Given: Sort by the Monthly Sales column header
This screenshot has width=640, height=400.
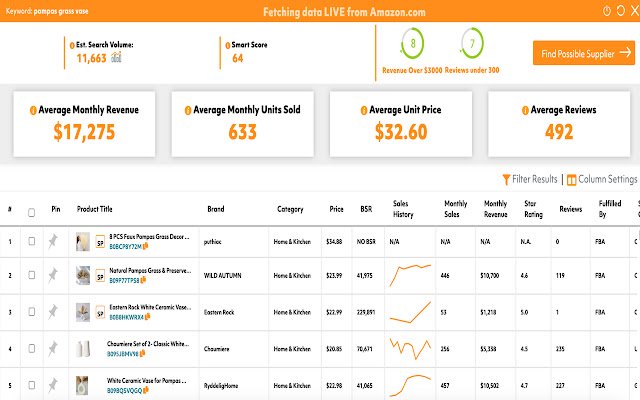Looking at the screenshot, I should pos(456,209).
